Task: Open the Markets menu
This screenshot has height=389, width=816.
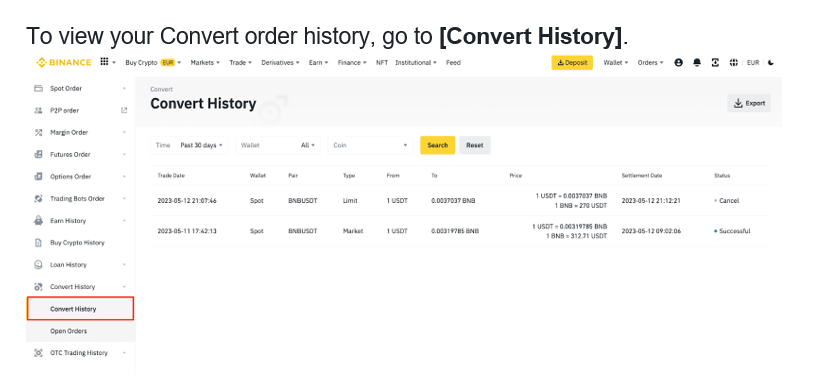Action: (205, 62)
